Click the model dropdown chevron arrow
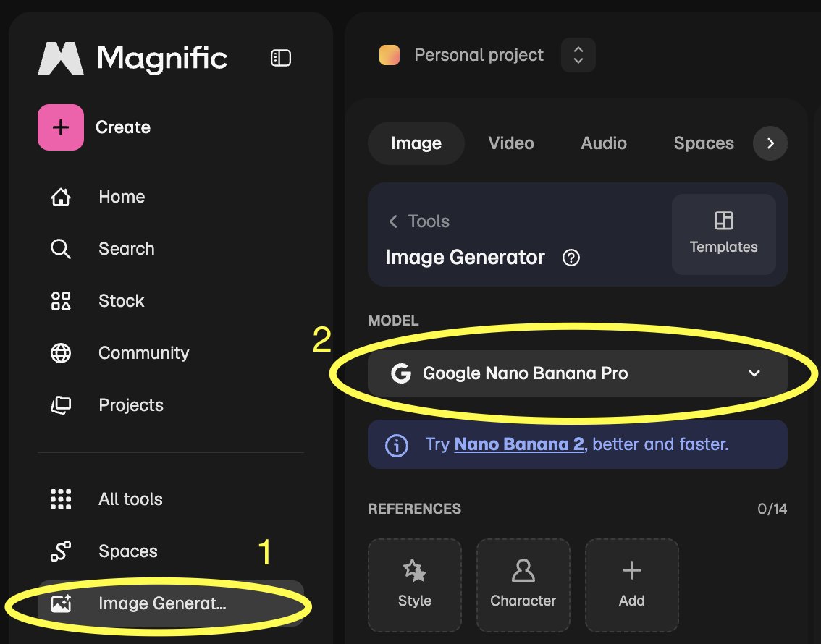Screen dimensions: 821x644 (x=754, y=373)
